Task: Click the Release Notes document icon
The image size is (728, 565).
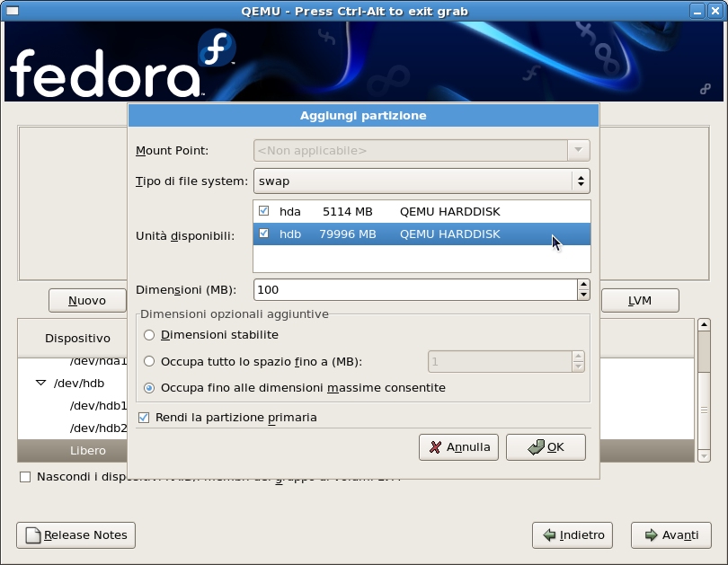Action: (33, 534)
